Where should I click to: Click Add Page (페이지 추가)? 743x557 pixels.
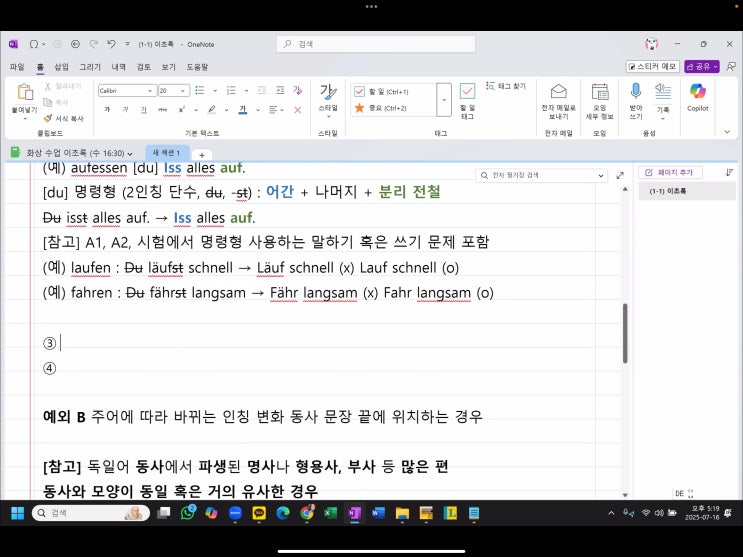click(670, 172)
